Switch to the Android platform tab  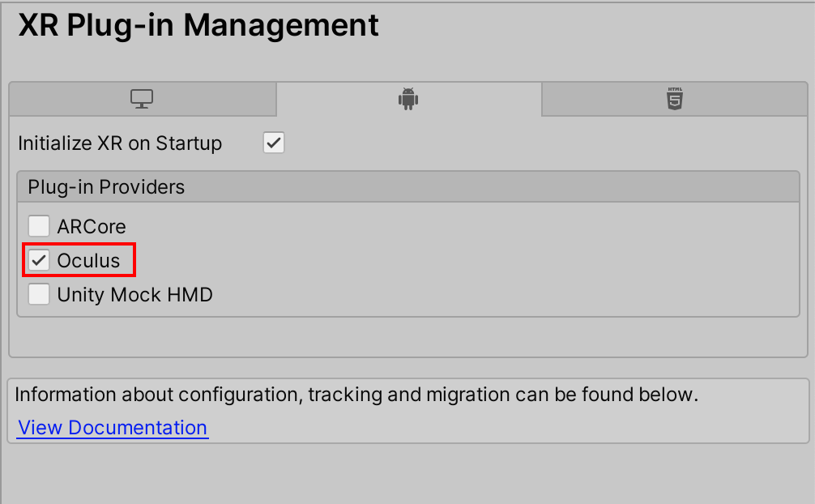click(x=407, y=100)
